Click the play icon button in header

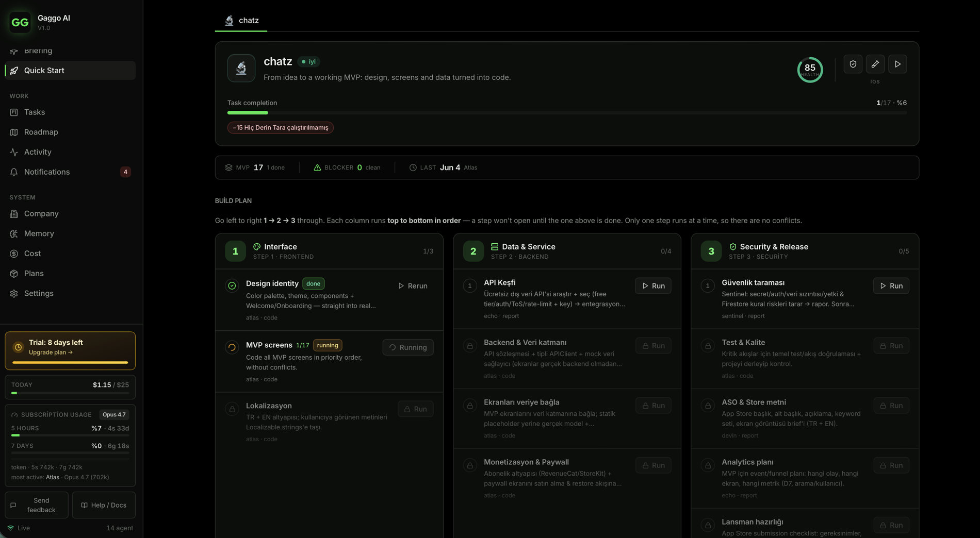coord(898,64)
